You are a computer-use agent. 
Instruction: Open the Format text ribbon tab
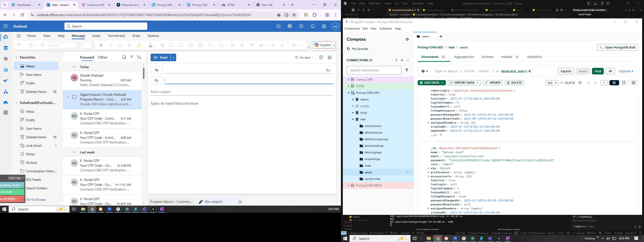click(x=116, y=36)
